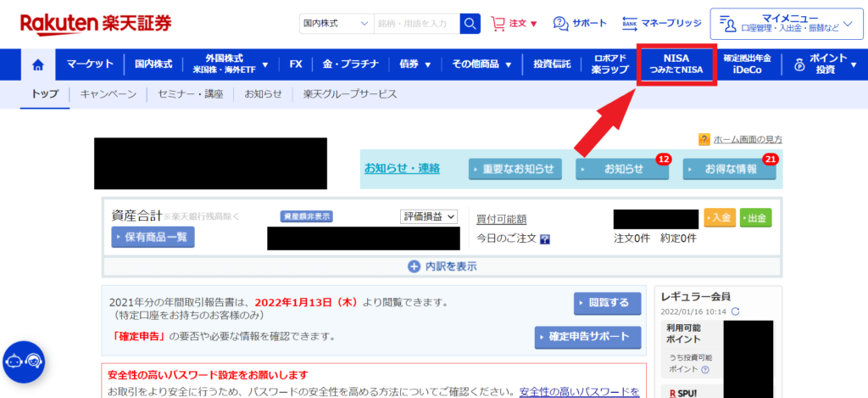Click the red 2022年1月13日（木） date text
The image size is (868, 398).
307,303
